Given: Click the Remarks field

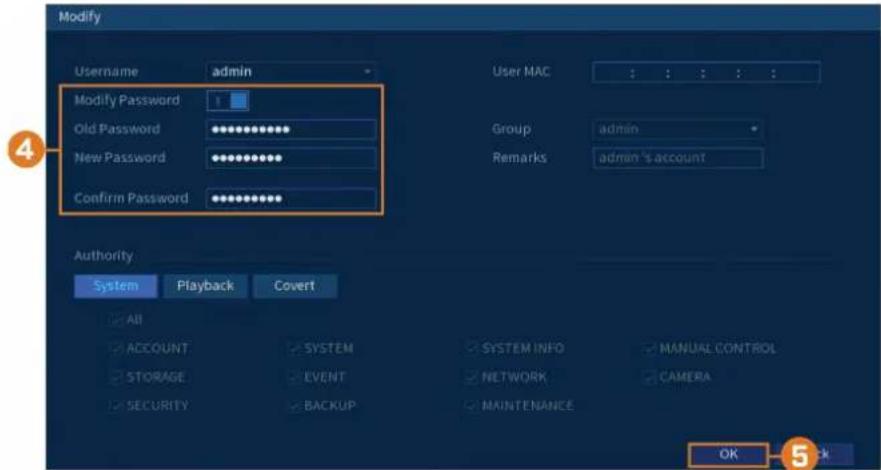Looking at the screenshot, I should (678, 158).
